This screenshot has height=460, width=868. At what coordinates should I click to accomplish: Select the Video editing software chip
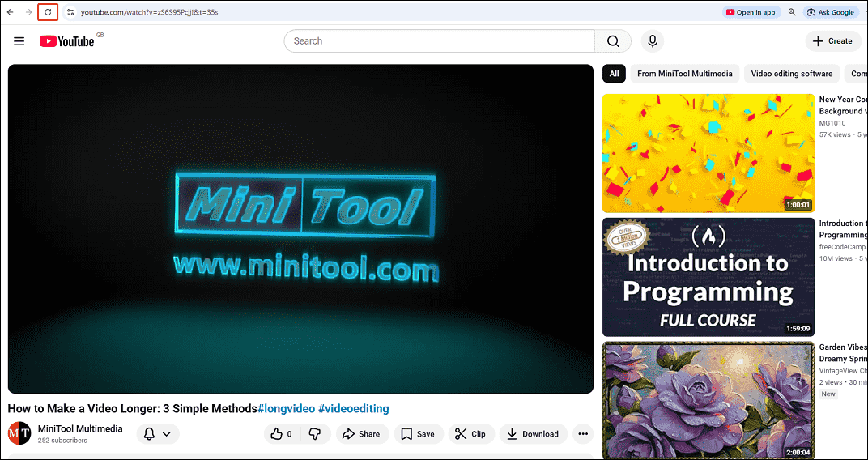792,74
